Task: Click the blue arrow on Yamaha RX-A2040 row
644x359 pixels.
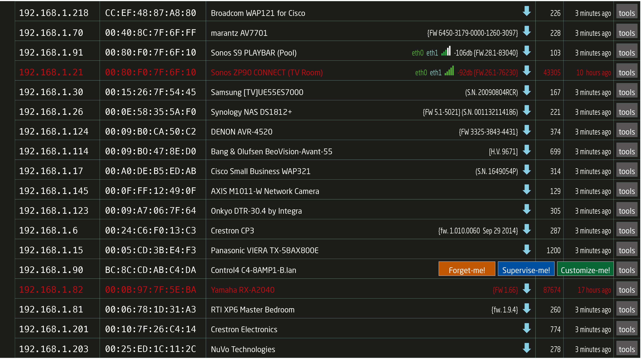Action: tap(526, 288)
